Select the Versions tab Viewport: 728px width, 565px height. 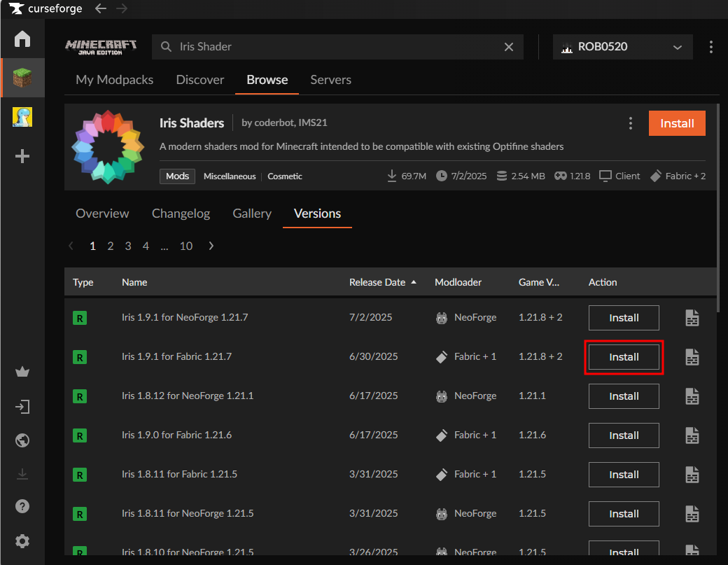(x=318, y=214)
